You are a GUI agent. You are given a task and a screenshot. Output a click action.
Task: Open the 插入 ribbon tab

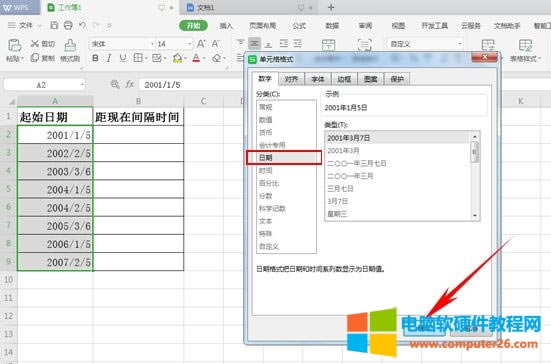226,26
